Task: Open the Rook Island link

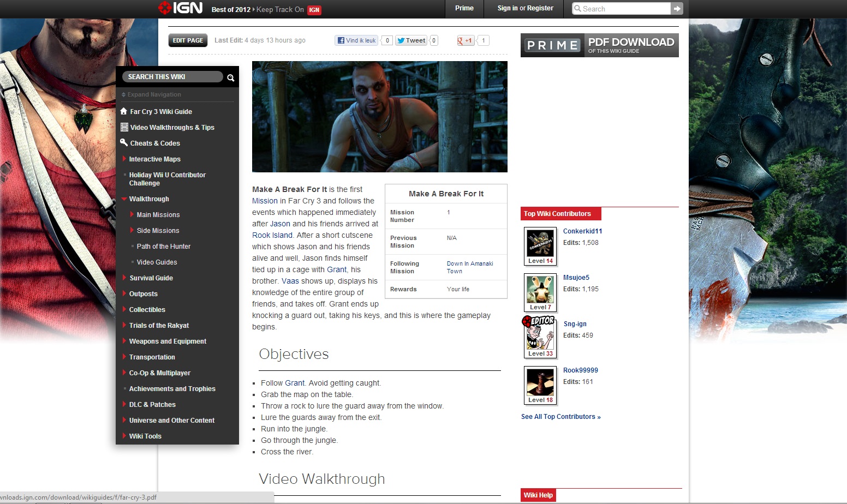Action: [272, 235]
